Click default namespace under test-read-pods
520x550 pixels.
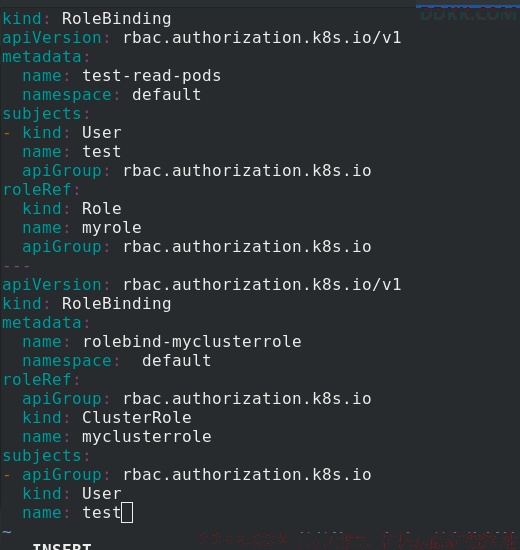167,95
